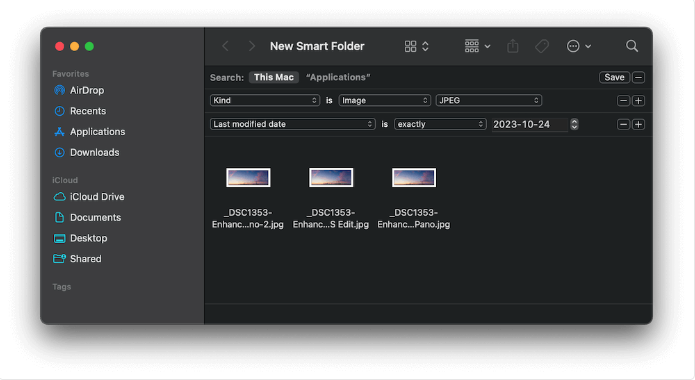Screen dimensions: 695x380
Task: Open Downloads in the sidebar
Action: pyautogui.click(x=86, y=153)
